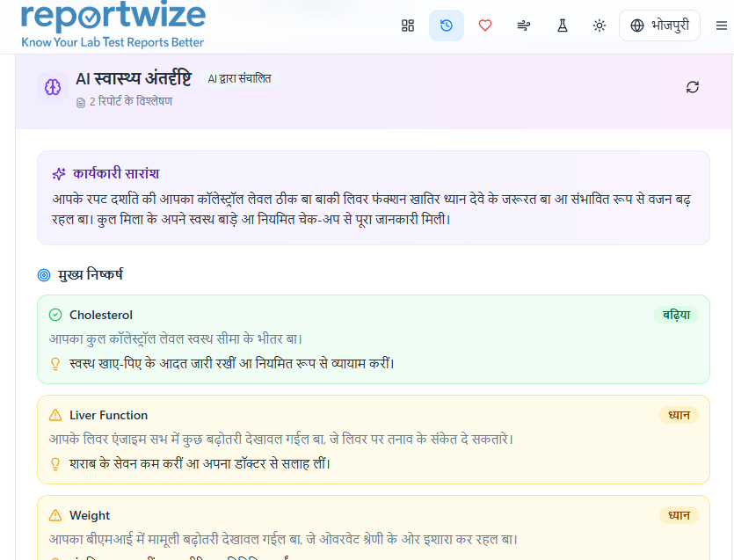Viewport: 734px width, 560px height.
Task: Click the sparkle icon on कार्यकारी सारांश
Action: coord(59,172)
